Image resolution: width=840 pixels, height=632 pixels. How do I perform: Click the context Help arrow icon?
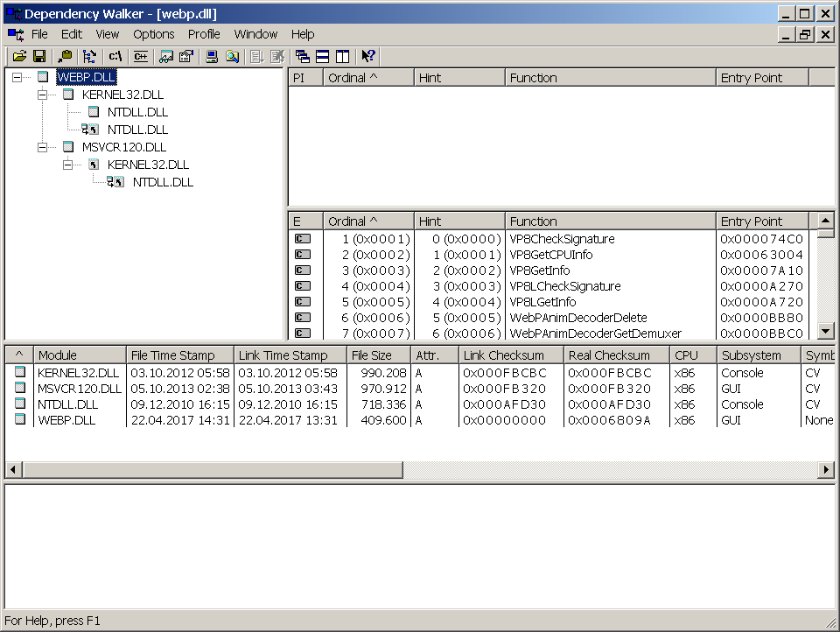[x=368, y=57]
